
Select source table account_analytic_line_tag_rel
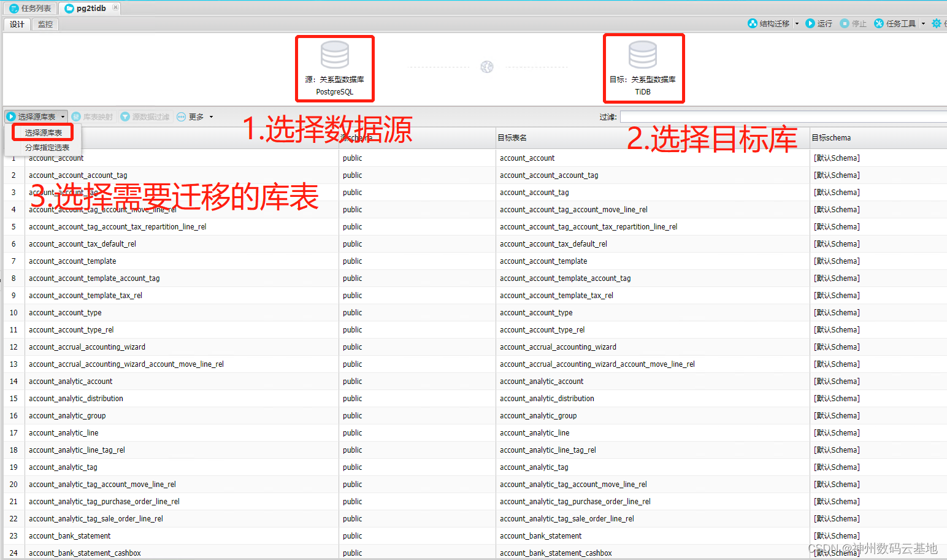(x=77, y=450)
